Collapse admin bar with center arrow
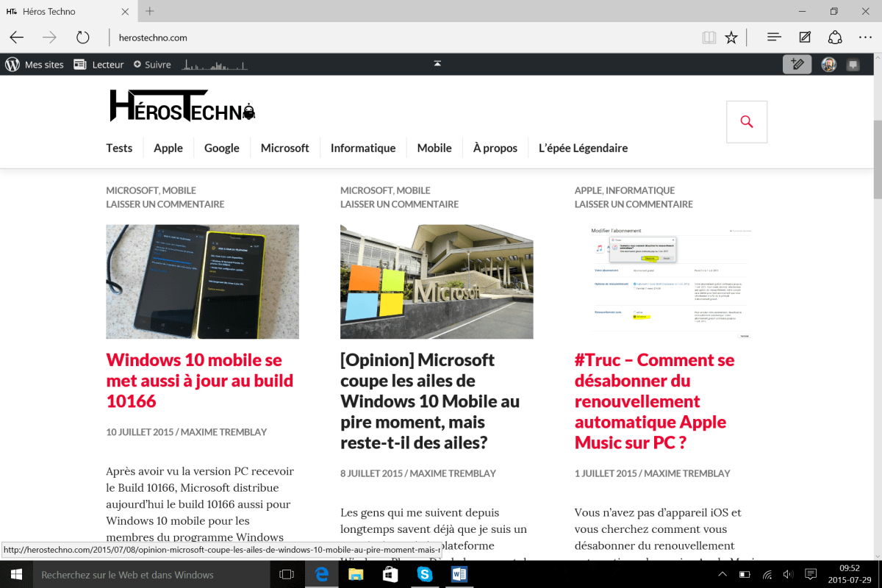Screen dimensions: 882x588 pyautogui.click(x=437, y=64)
